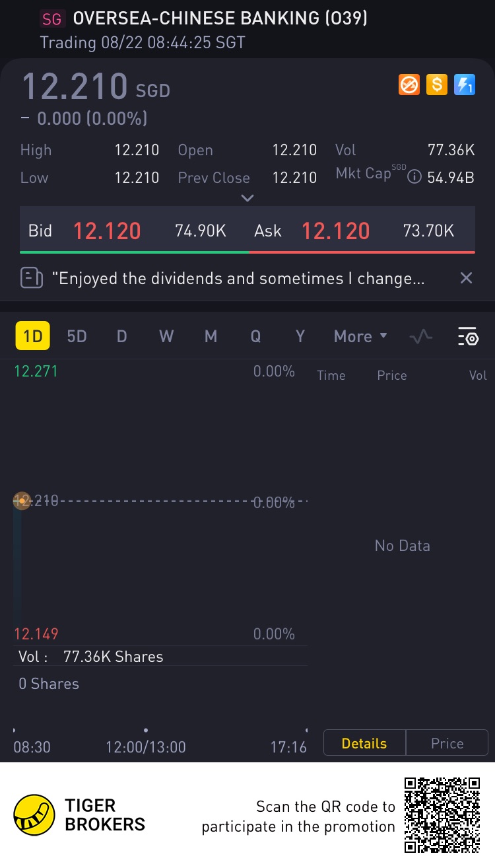Tap the chart compare line icon
Image resolution: width=495 pixels, height=868 pixels.
pyautogui.click(x=421, y=336)
